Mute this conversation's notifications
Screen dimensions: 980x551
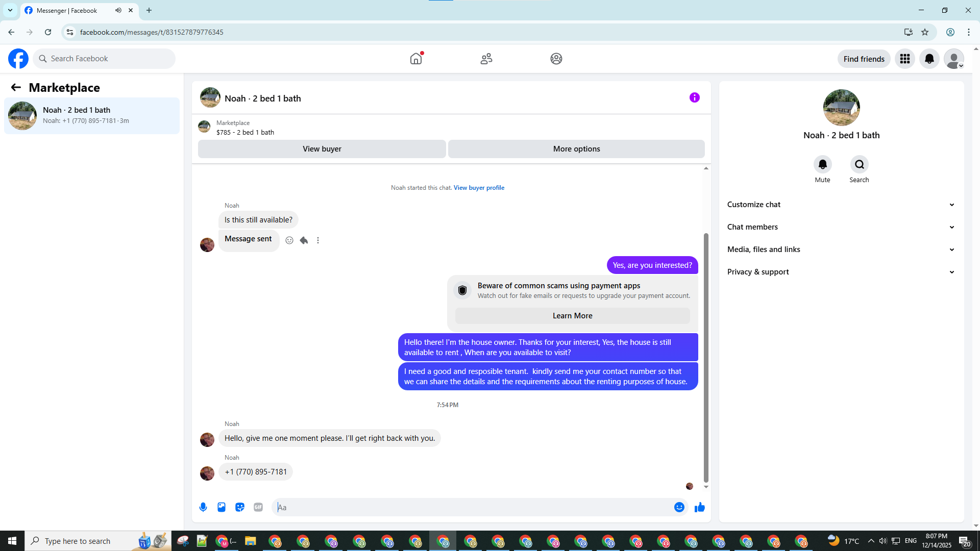coord(822,165)
